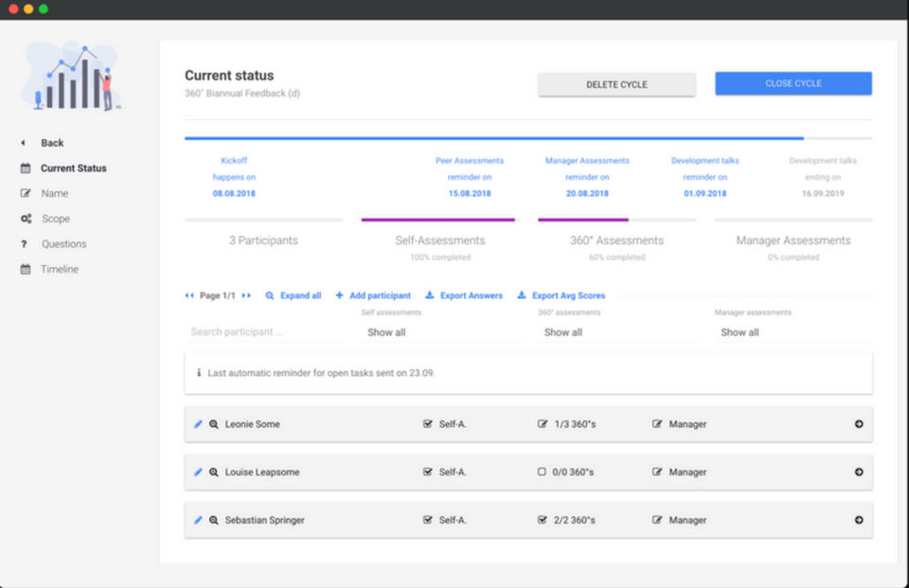Select Timeline in the sidebar
This screenshot has height=588, width=909.
tap(59, 270)
